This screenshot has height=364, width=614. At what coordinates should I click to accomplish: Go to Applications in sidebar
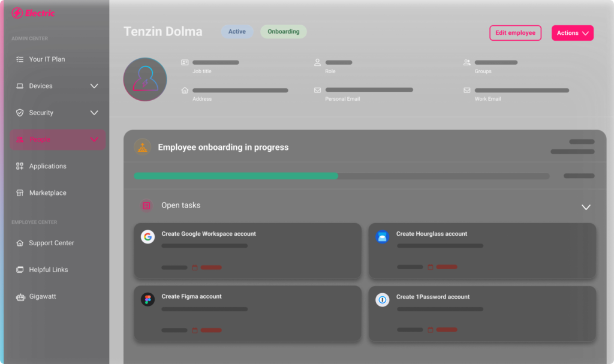[47, 166]
